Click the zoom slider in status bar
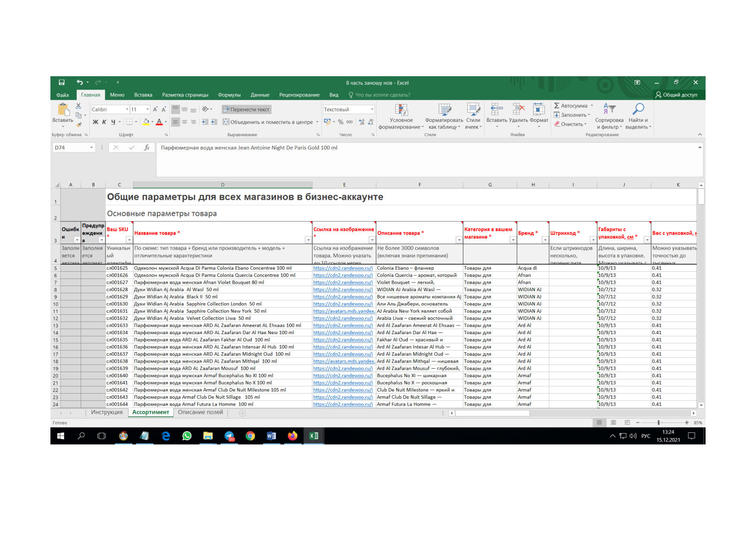The width and height of the screenshot is (756, 534). [x=659, y=422]
